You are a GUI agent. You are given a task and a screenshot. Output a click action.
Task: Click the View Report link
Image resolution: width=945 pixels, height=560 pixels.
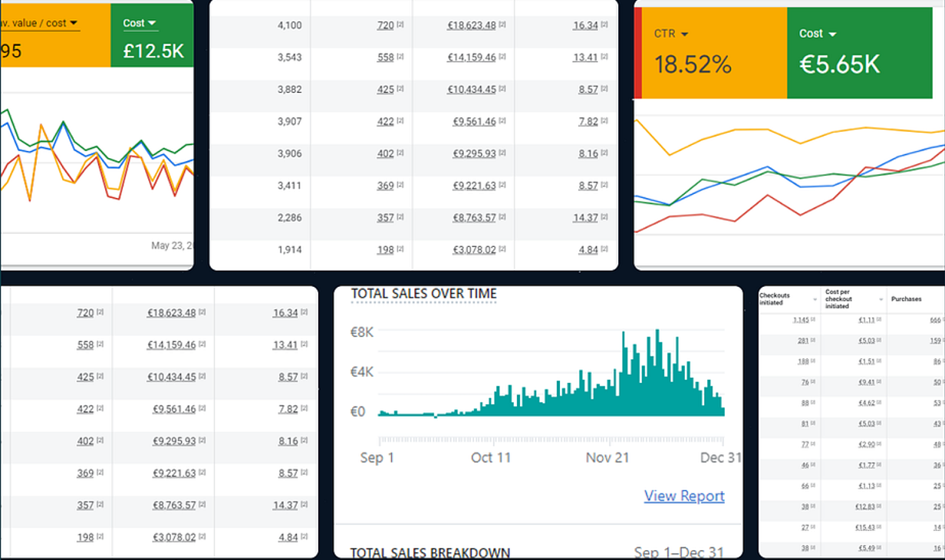[683, 496]
